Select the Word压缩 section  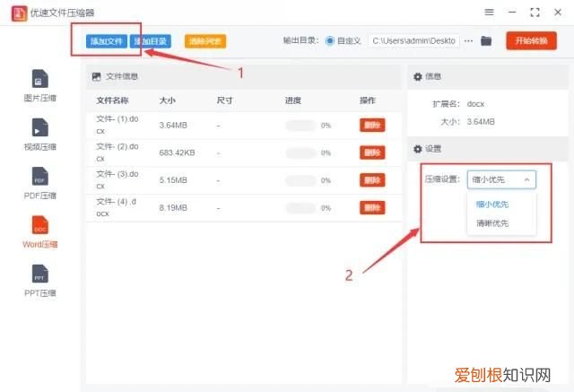pyautogui.click(x=39, y=232)
